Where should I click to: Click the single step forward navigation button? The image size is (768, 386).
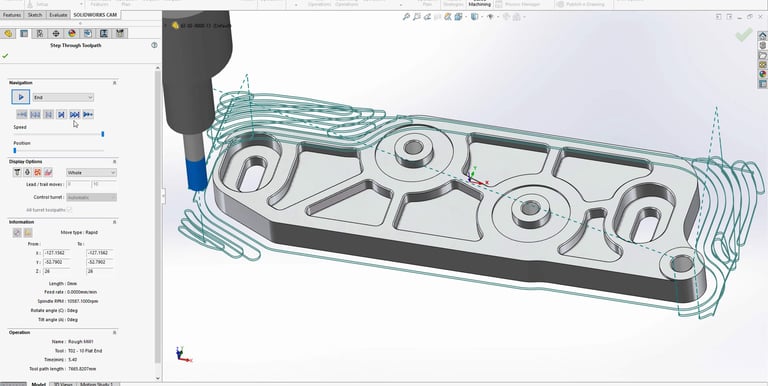[x=61, y=115]
